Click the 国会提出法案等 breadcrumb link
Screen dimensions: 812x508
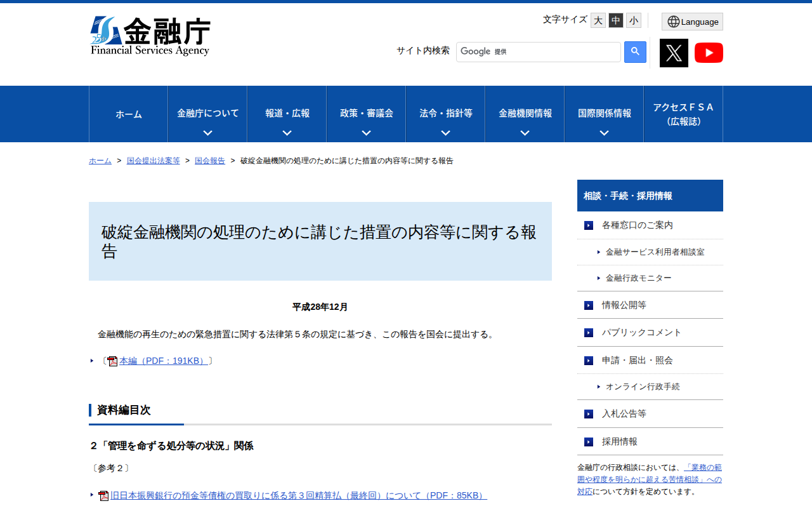pos(154,161)
